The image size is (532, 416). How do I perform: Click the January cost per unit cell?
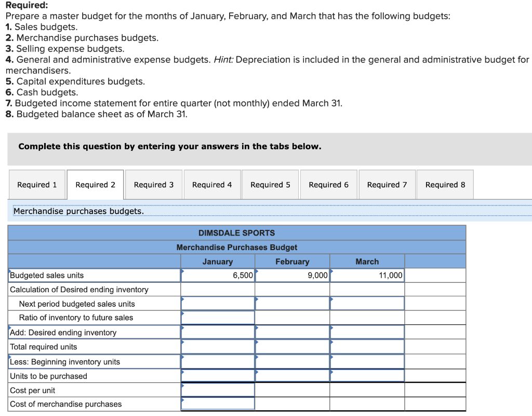click(x=218, y=390)
